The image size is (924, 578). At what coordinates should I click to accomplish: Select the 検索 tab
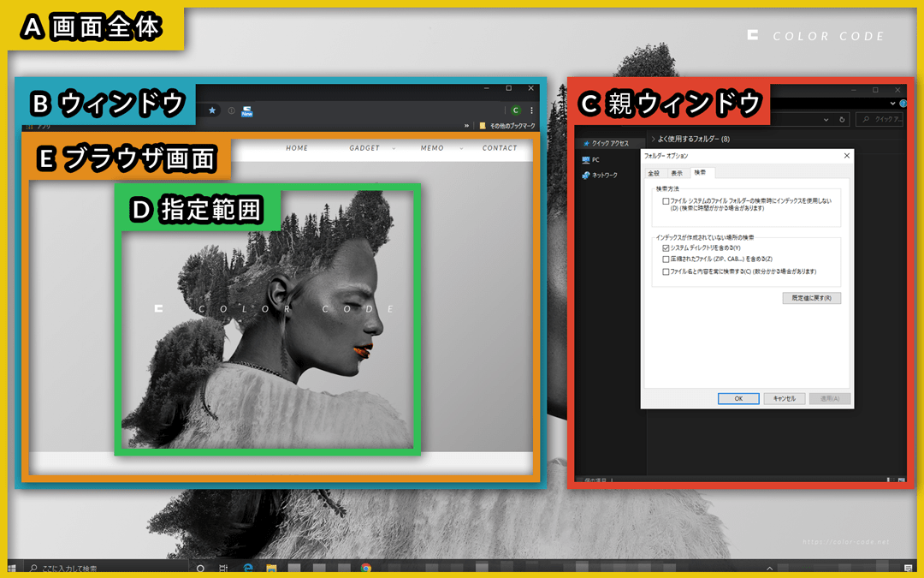coord(701,172)
